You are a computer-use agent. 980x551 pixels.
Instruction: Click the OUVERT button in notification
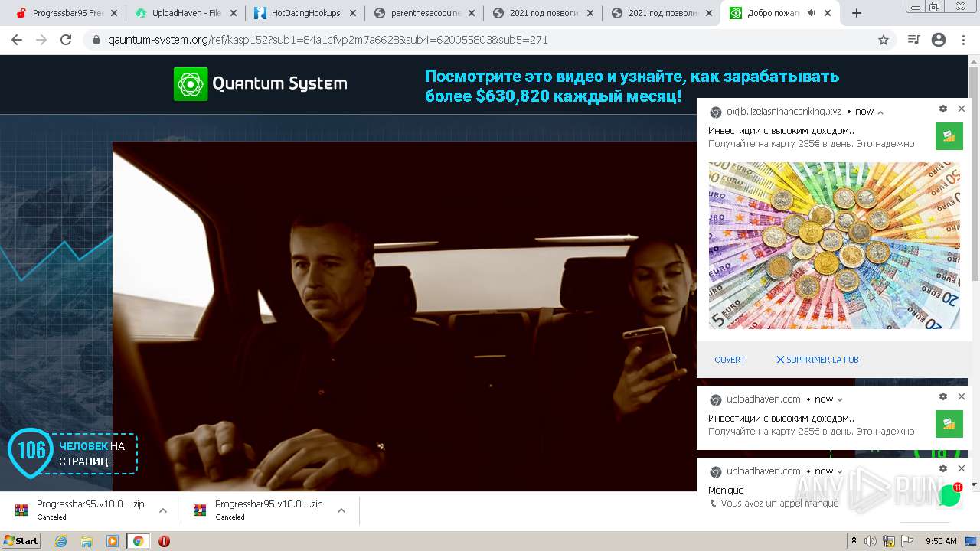[730, 360]
